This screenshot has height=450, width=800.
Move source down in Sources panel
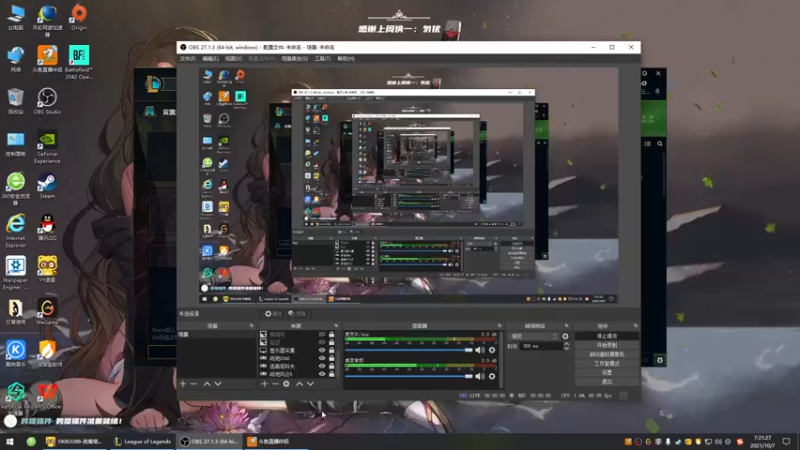[310, 384]
